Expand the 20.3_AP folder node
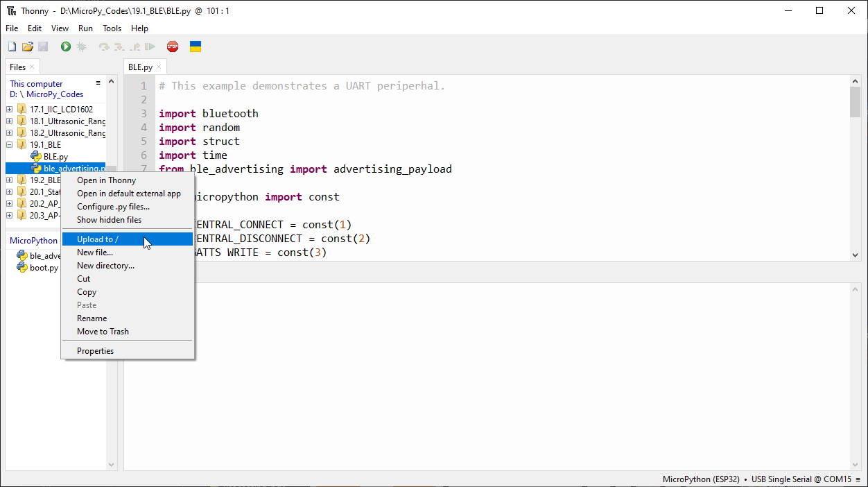The width and height of the screenshot is (868, 487). point(10,216)
